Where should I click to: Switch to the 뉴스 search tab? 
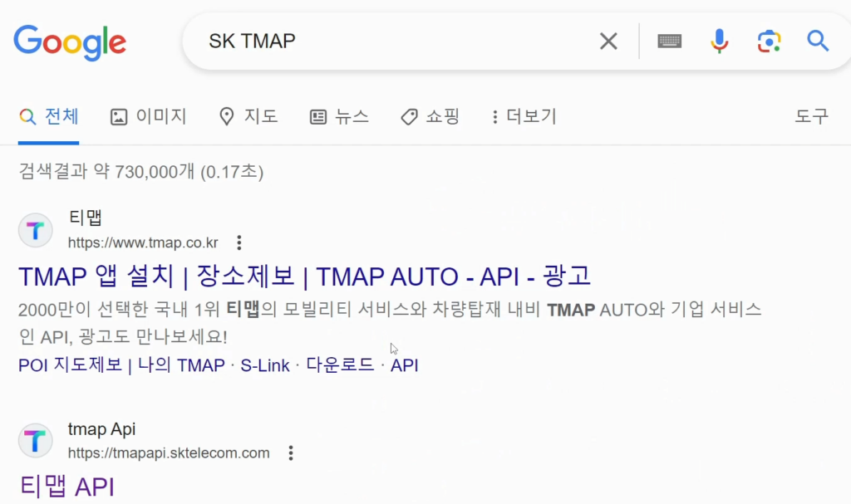point(340,116)
